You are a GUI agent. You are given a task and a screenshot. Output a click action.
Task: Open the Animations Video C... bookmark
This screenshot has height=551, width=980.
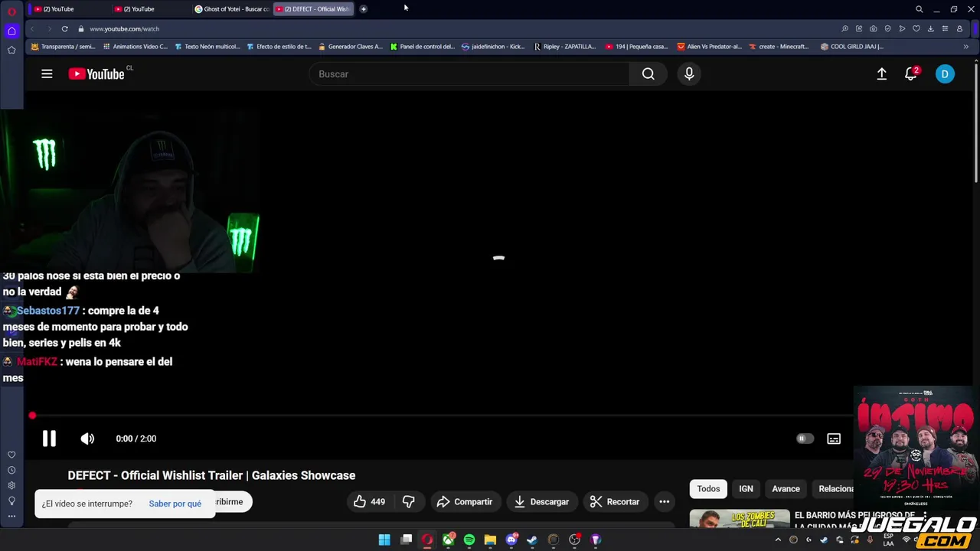135,46
